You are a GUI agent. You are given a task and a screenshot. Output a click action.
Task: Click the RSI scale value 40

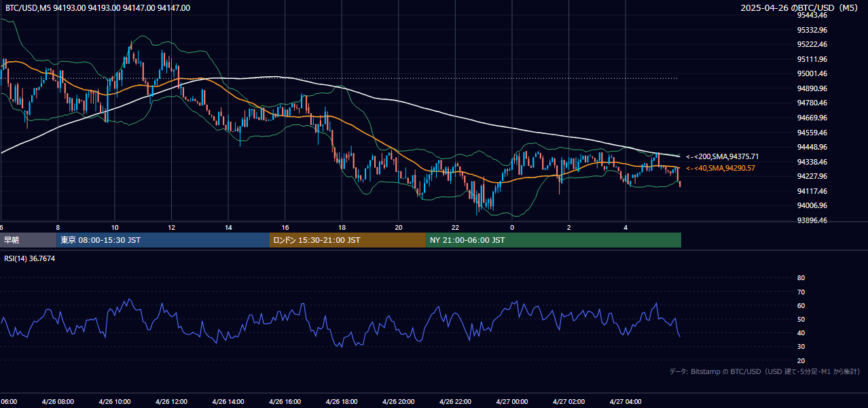801,333
